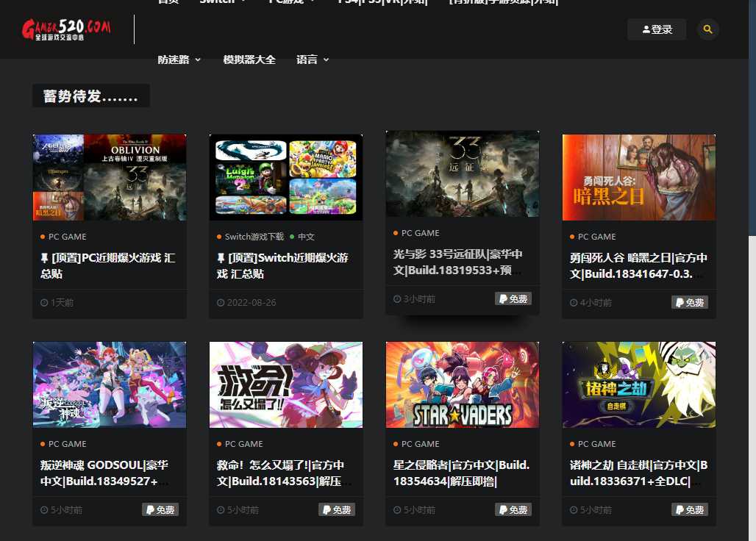Click PC GAME tag on 星之侵略者 card

[x=421, y=444]
